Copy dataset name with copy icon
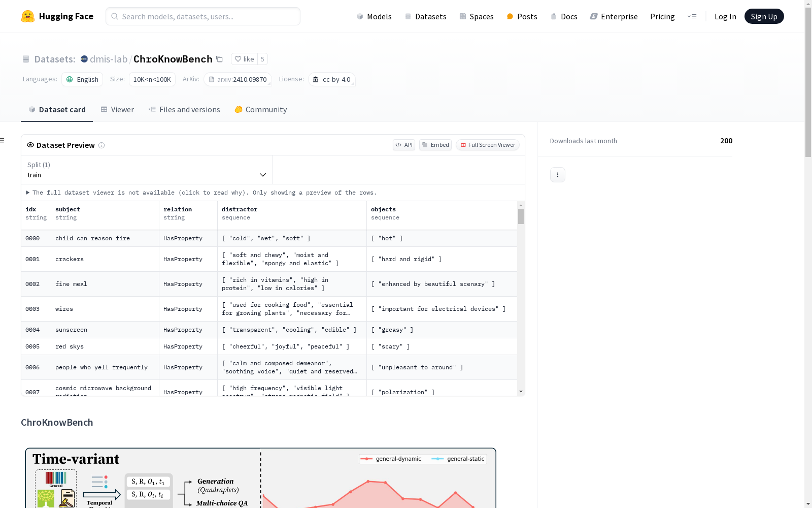Viewport: 812px width, 508px height. pyautogui.click(x=219, y=59)
